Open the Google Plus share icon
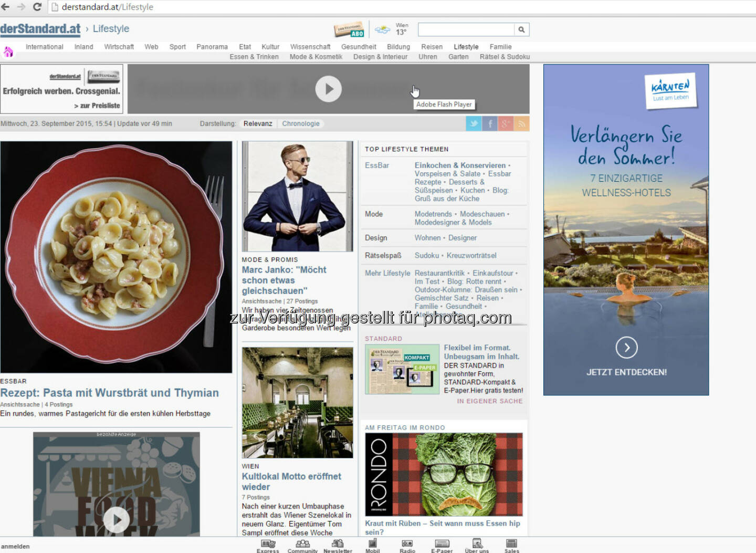Image resolution: width=756 pixels, height=553 pixels. (506, 123)
